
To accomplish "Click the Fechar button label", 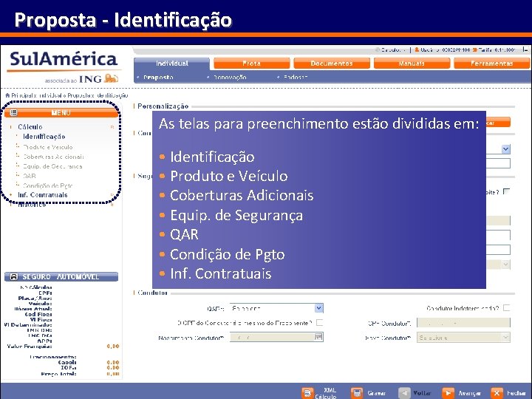I will click(516, 393).
